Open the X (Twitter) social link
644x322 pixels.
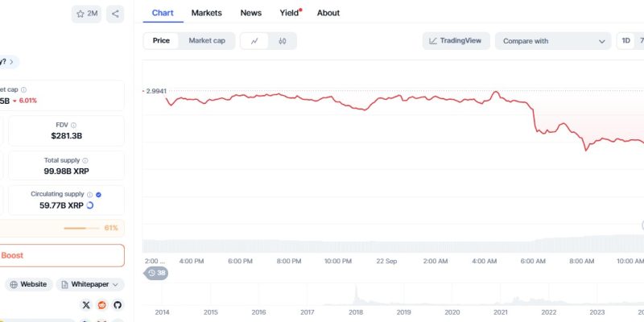pos(86,305)
